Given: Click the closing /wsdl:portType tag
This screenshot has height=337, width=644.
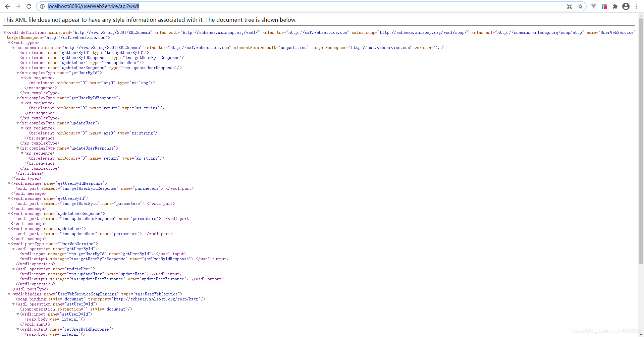Looking at the screenshot, I should point(30,289).
